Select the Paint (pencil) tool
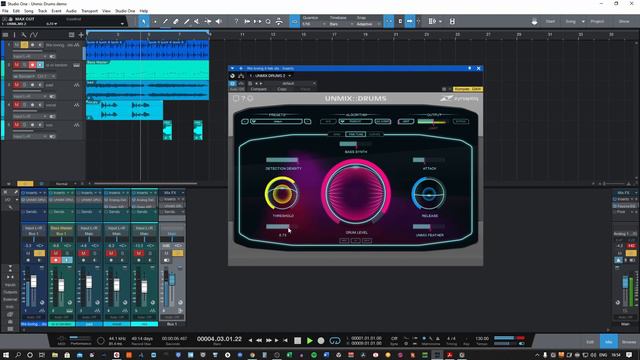 (x=165, y=21)
